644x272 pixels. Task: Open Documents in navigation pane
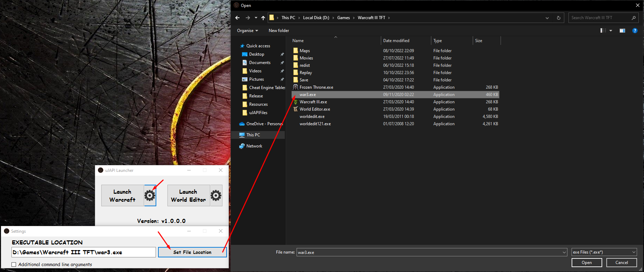[260, 63]
